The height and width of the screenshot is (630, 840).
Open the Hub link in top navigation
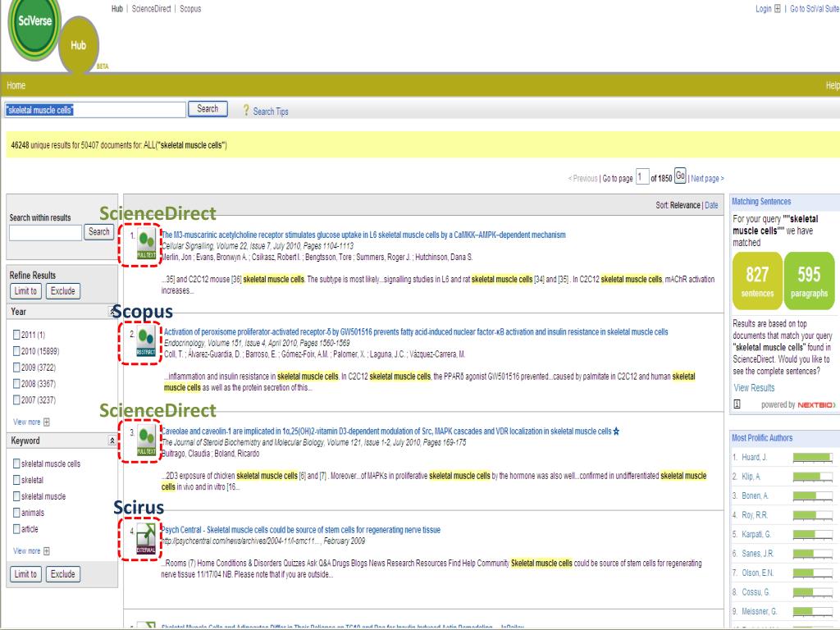coord(117,8)
